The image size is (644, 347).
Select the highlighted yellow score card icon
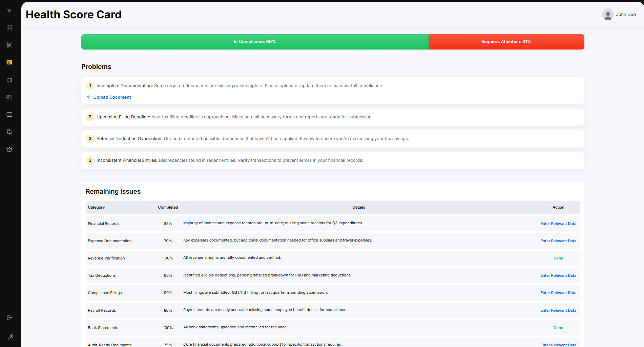tap(9, 62)
